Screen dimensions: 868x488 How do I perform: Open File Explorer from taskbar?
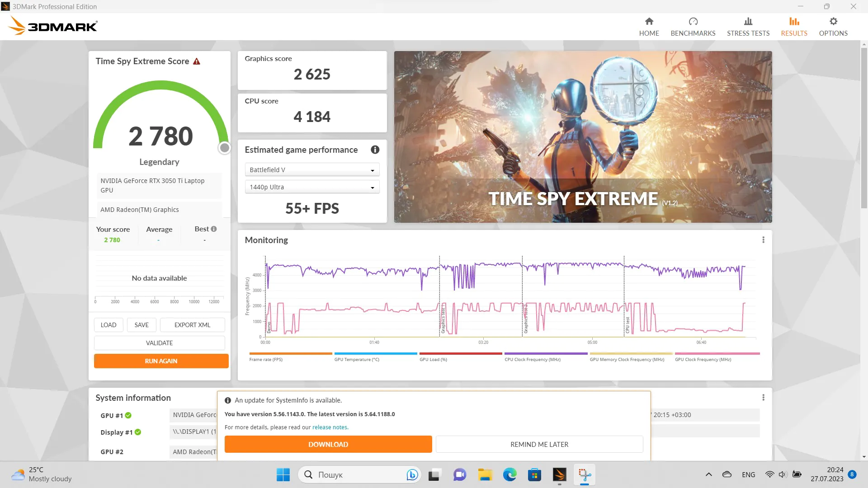click(x=485, y=474)
